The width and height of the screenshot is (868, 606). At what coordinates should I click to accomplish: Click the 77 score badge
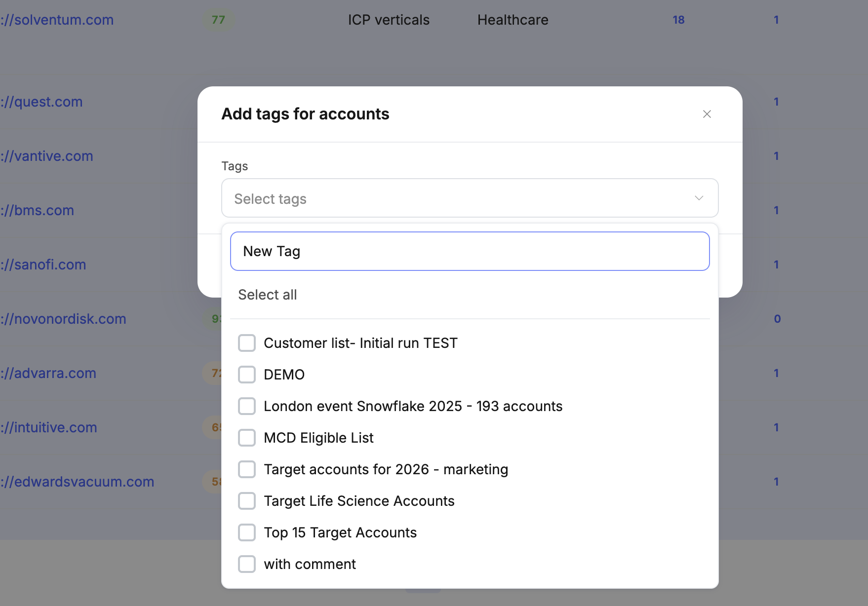tap(218, 20)
